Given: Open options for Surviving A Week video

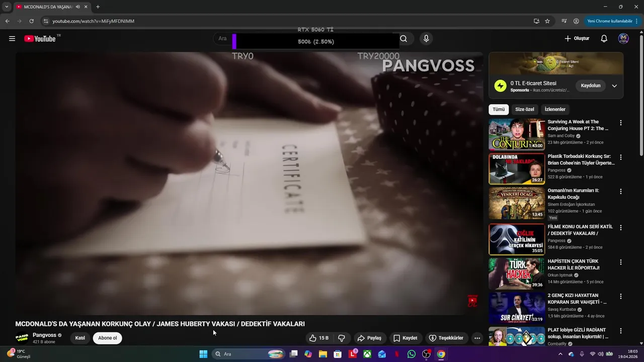Looking at the screenshot, I should [x=620, y=123].
